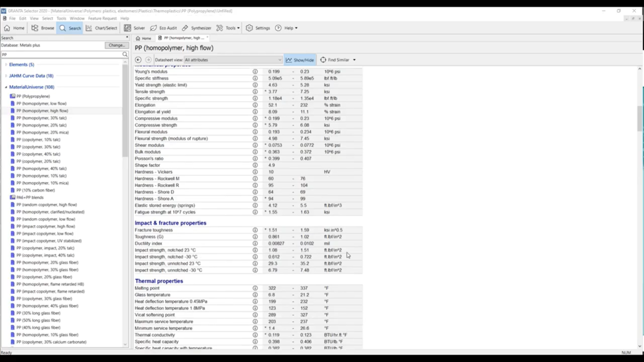Click info icon for Flexural modulus

pos(255,132)
